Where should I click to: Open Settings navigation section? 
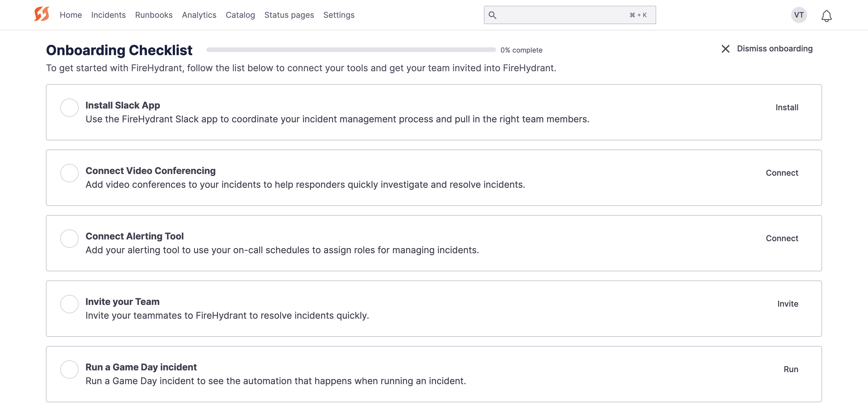pyautogui.click(x=339, y=15)
